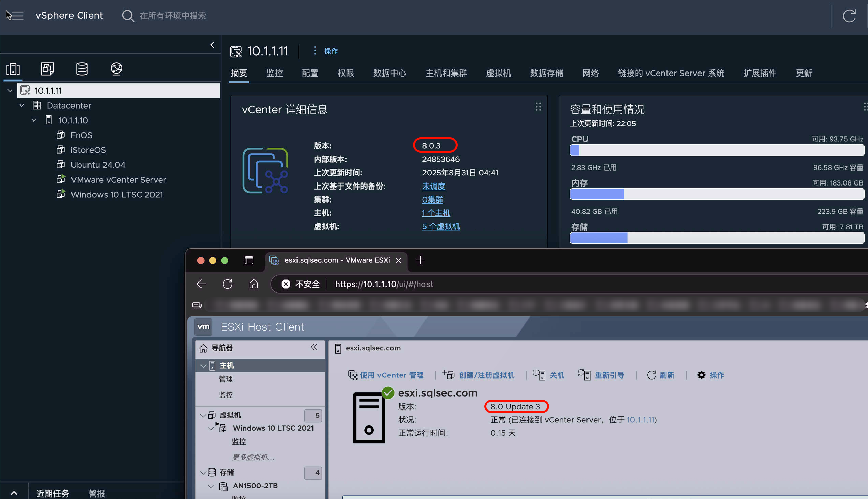Viewport: 868px width, 499px height.
Task: Close the esxi.sqlsec.com browser tab
Action: [x=398, y=260]
